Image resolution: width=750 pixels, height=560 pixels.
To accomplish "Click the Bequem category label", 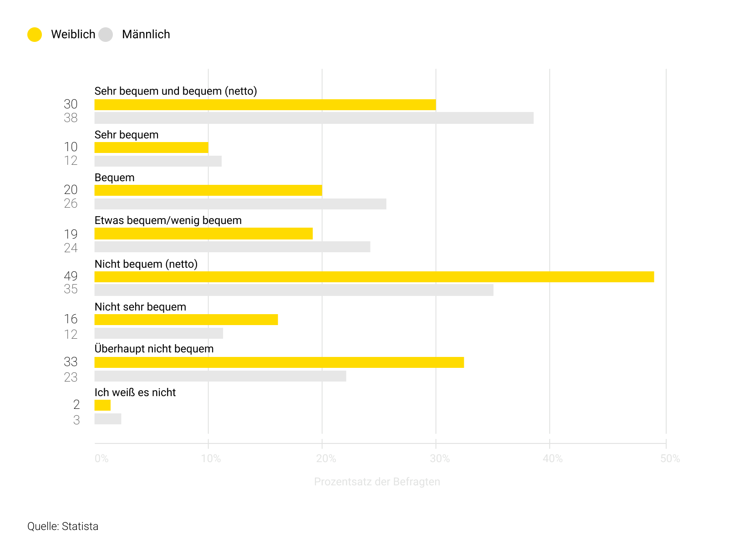I will coord(114,178).
